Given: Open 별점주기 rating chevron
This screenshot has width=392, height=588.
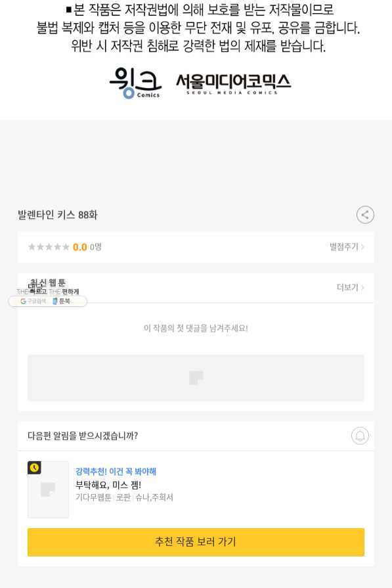Looking at the screenshot, I should (x=347, y=247).
